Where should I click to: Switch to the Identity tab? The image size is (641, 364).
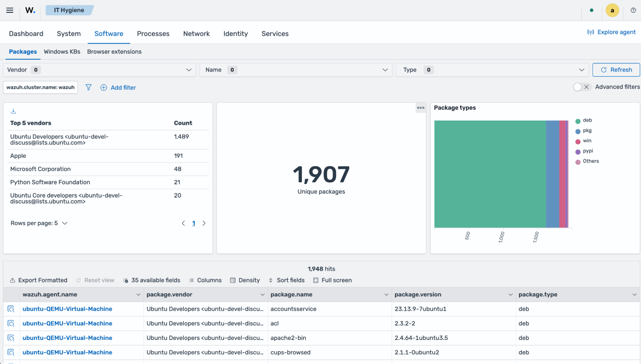click(235, 34)
